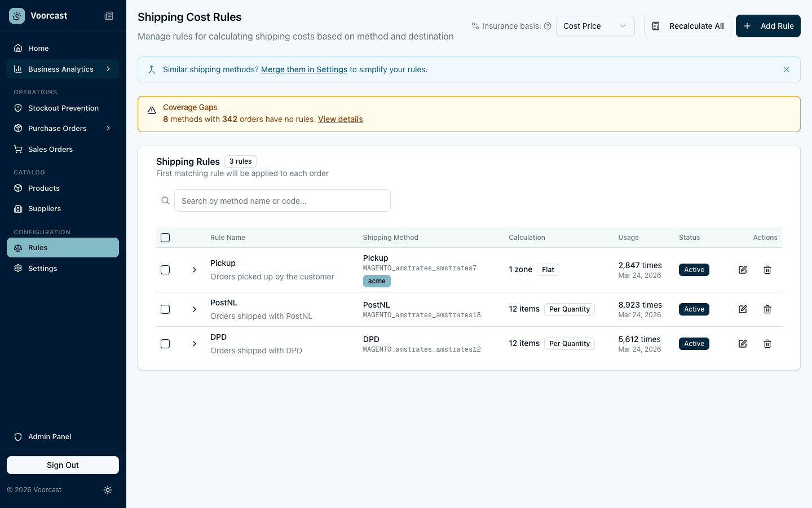The image size is (812, 508).
Task: Toggle the select-all checkbox in the table header
Action: (x=165, y=238)
